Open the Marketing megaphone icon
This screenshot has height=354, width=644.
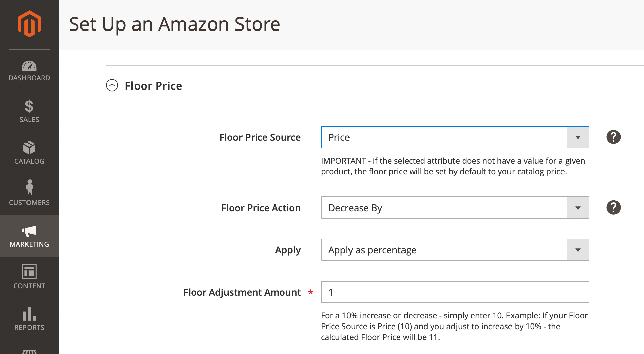29,231
